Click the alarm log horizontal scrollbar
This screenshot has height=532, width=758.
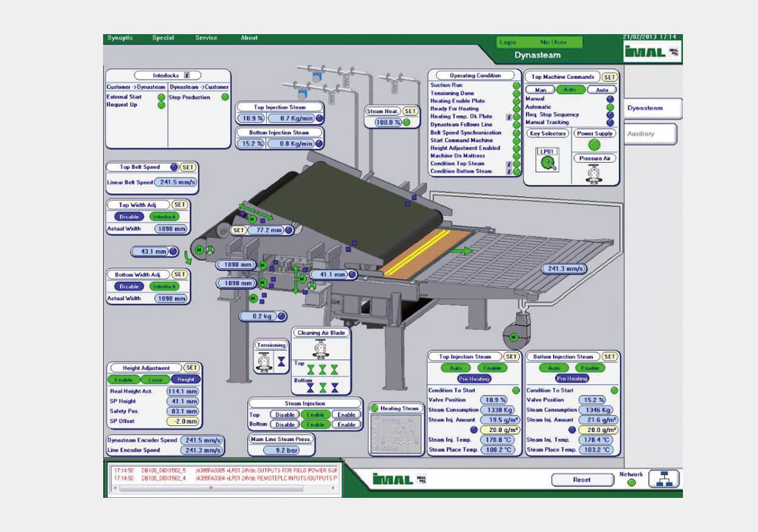[x=224, y=488]
